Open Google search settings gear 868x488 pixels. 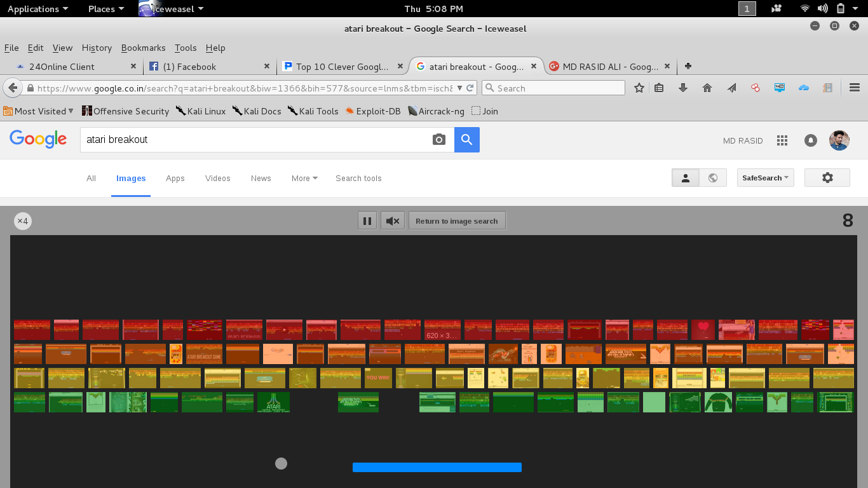(827, 178)
